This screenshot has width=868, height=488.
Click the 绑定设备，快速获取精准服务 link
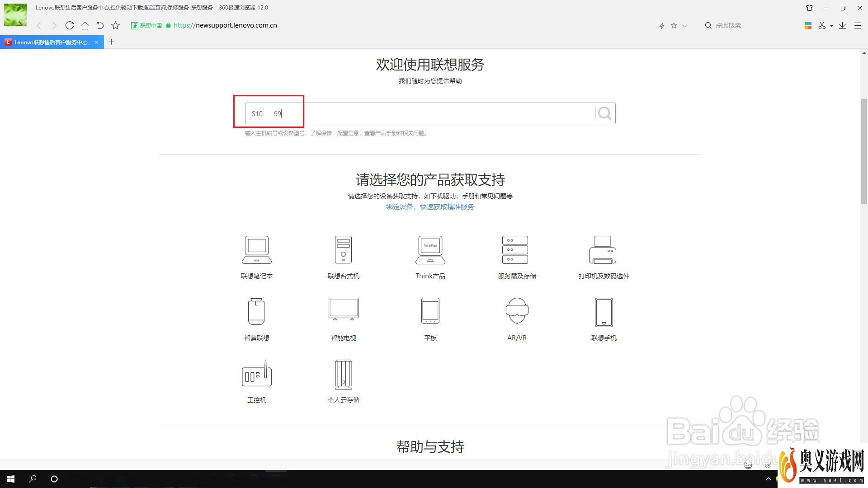[x=430, y=206]
